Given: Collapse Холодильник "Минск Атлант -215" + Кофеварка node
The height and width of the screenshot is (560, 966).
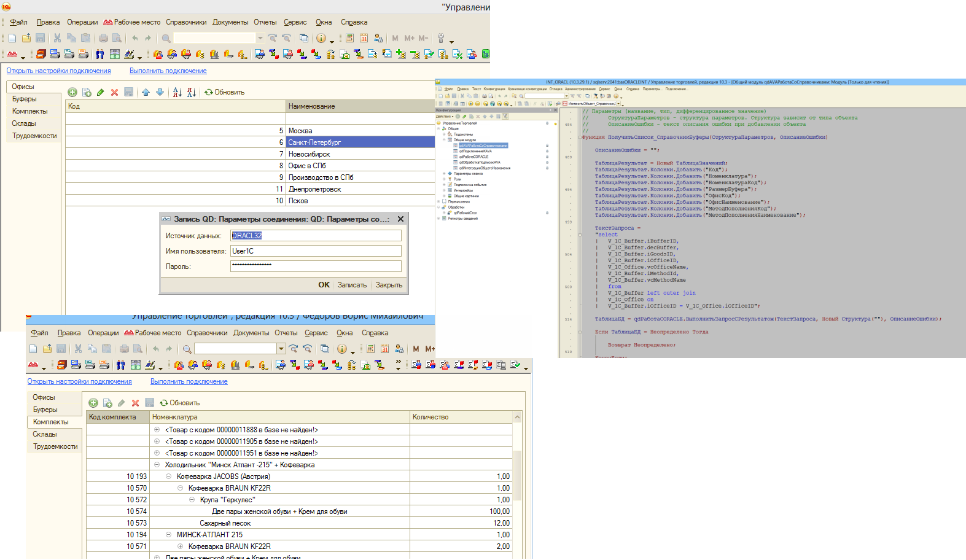Looking at the screenshot, I should click(157, 465).
